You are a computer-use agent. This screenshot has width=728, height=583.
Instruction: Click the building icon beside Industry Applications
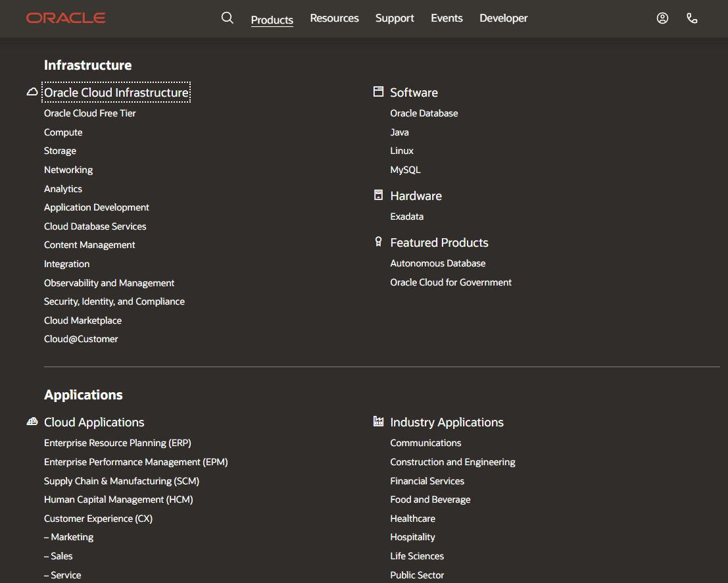coord(378,421)
